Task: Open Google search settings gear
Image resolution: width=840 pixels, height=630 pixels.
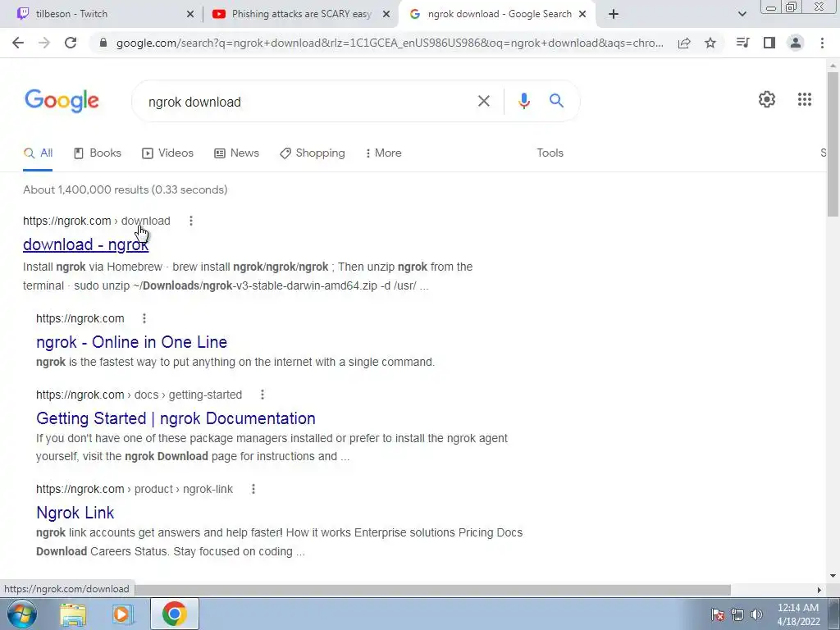Action: click(x=767, y=99)
